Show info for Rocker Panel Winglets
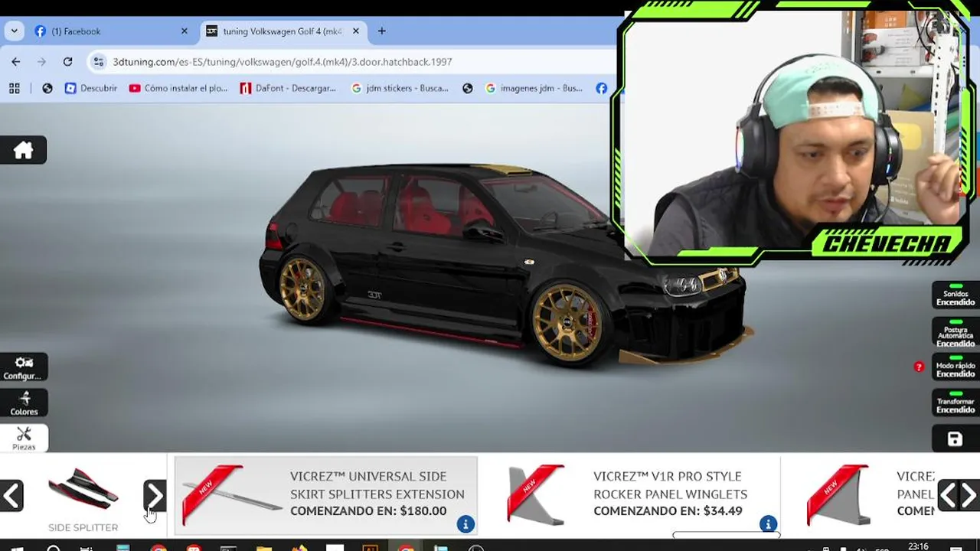980x551 pixels. coord(768,524)
